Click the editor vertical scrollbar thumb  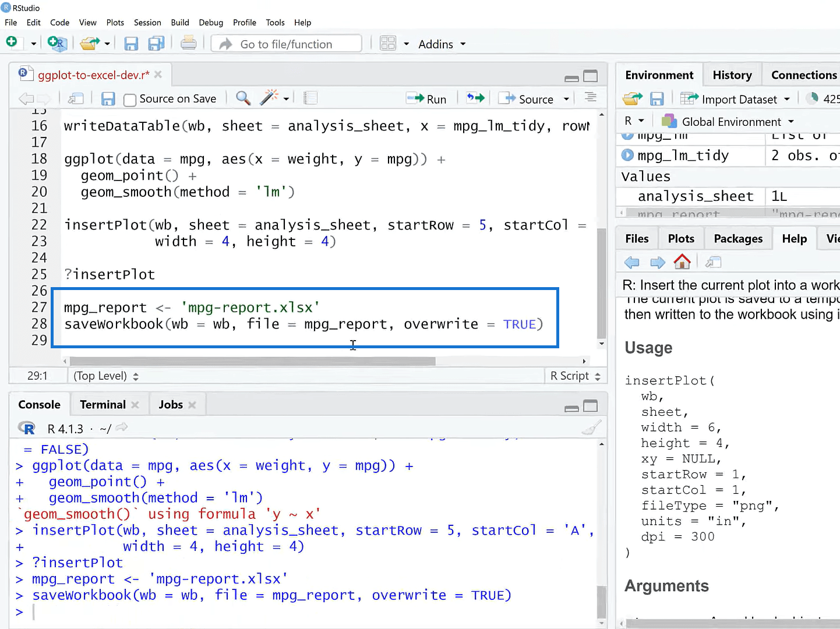602,283
